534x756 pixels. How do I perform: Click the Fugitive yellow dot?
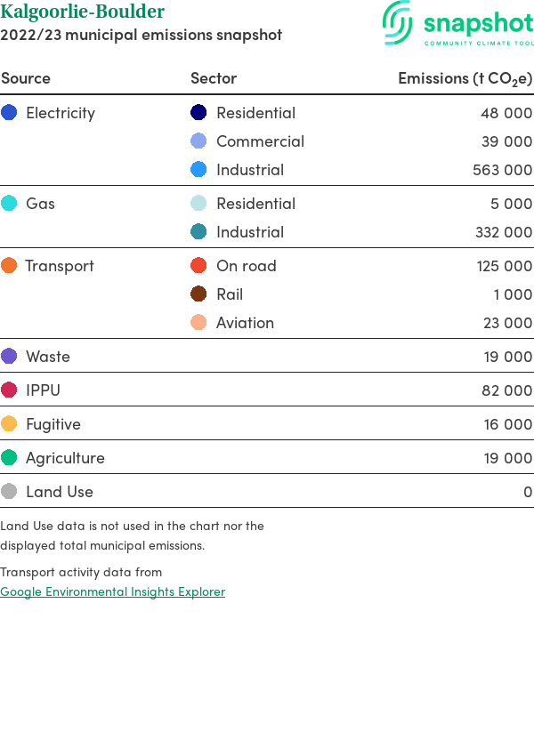click(9, 423)
